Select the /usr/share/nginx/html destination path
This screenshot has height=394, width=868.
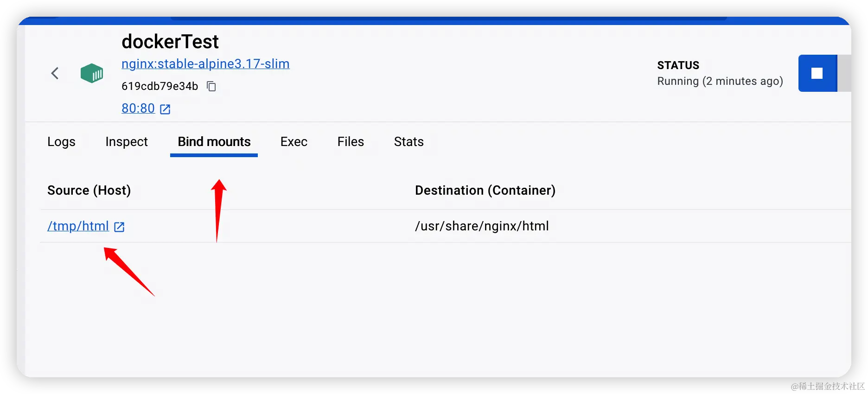482,226
